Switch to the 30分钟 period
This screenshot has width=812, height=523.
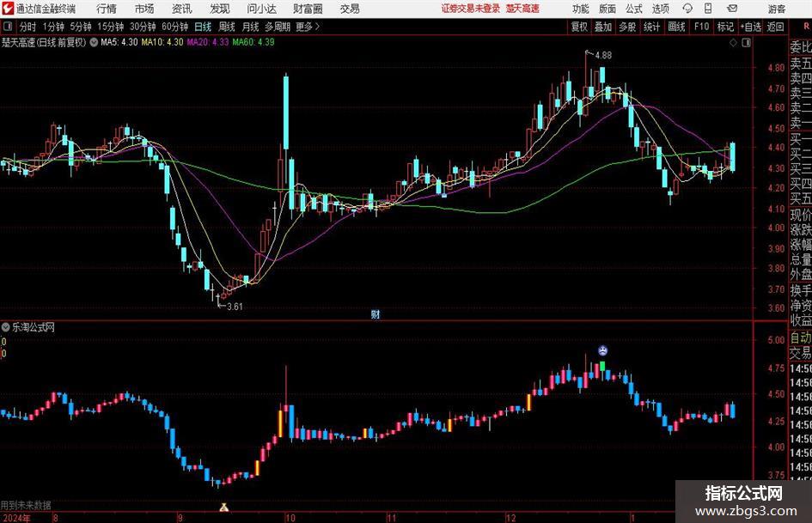click(143, 27)
